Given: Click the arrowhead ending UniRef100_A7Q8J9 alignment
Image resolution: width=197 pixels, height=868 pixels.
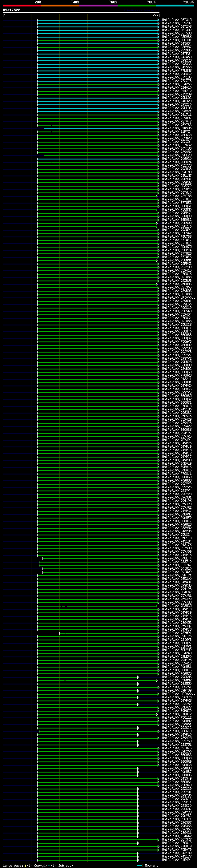Looking at the screenshot, I should [138, 843].
